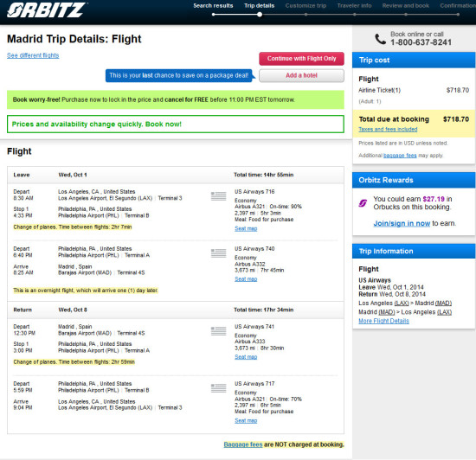The width and height of the screenshot is (476, 460).
Task: Click the 8:30 AM departure time
Action: (x=23, y=198)
